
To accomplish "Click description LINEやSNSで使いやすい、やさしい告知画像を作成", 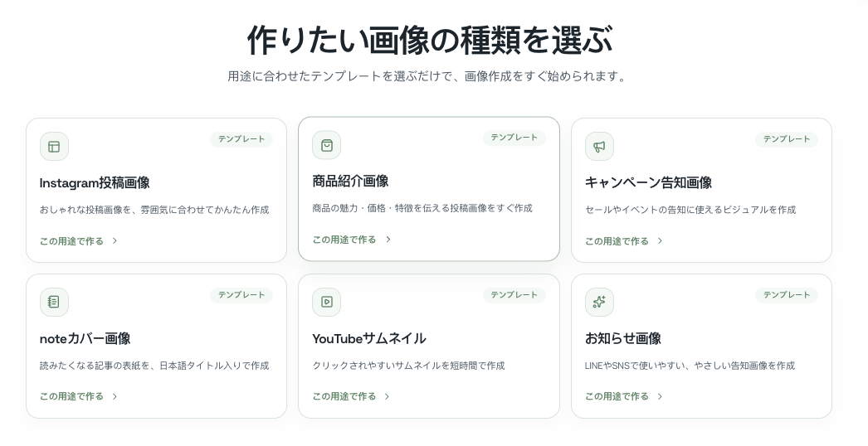I will click(690, 366).
